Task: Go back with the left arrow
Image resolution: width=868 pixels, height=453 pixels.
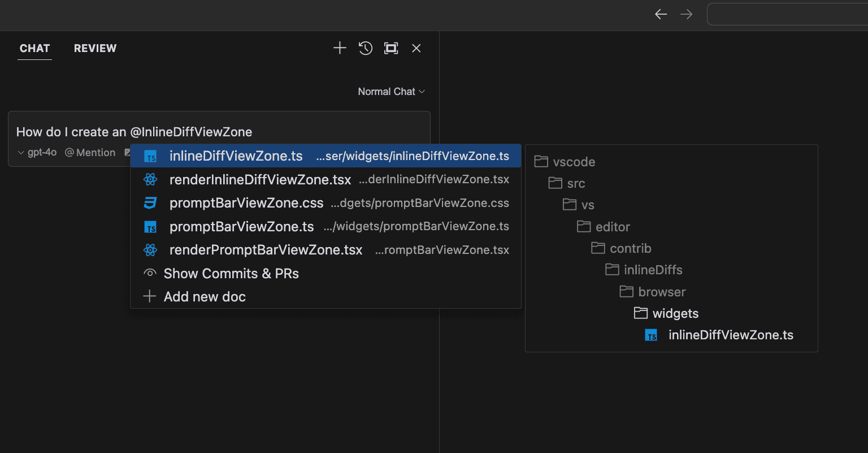Action: click(x=661, y=14)
